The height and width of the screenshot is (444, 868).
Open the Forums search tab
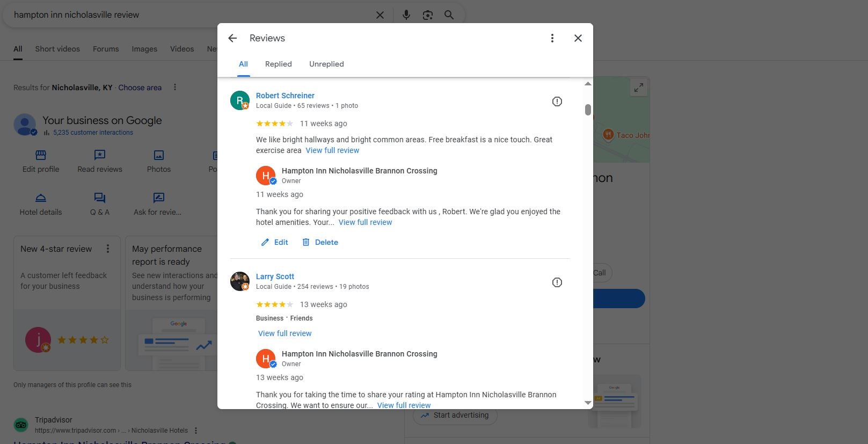[x=106, y=49]
